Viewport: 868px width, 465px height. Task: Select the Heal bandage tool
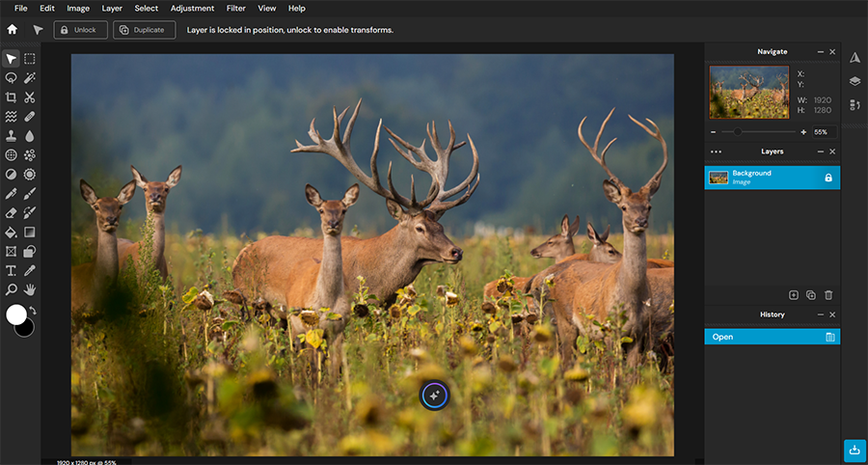pos(30,117)
